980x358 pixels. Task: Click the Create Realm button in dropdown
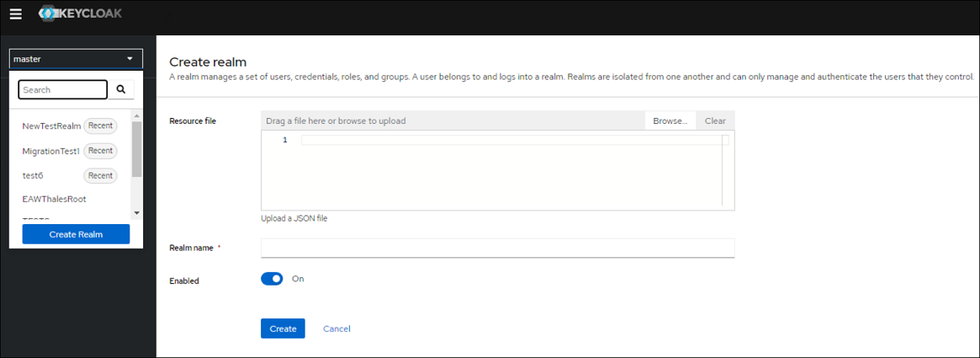pyautogui.click(x=76, y=234)
